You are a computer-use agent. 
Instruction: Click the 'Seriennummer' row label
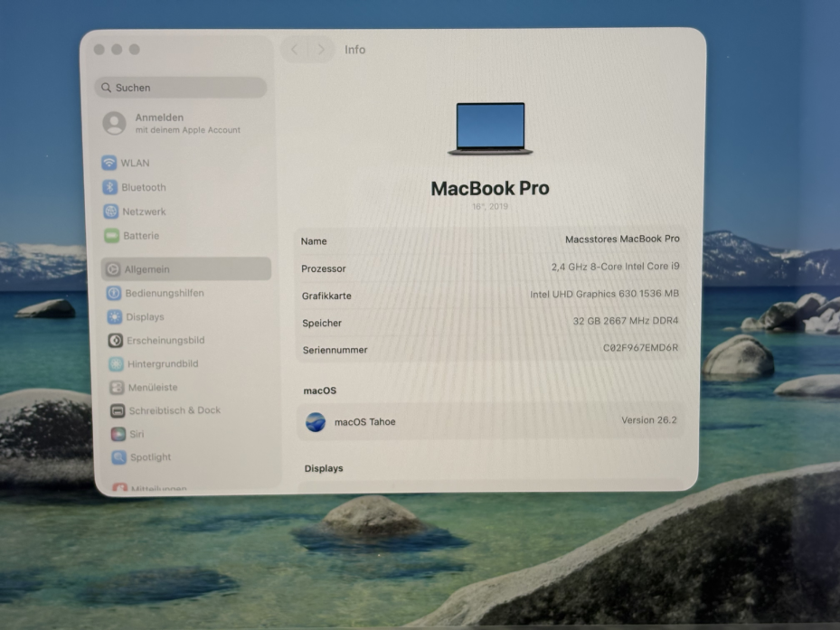[335, 351]
